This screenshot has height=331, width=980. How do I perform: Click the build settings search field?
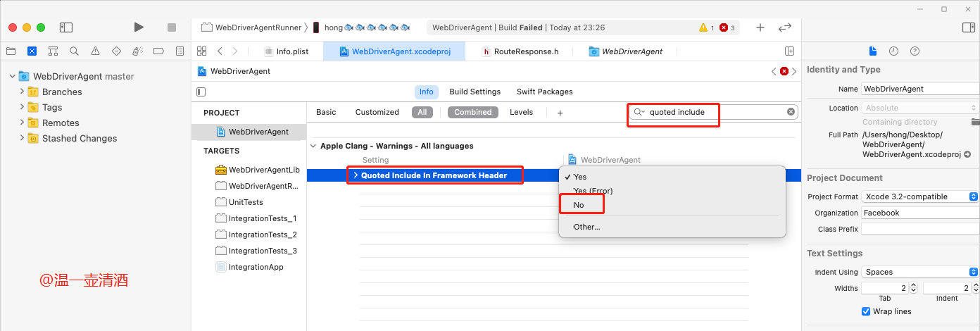pos(712,112)
